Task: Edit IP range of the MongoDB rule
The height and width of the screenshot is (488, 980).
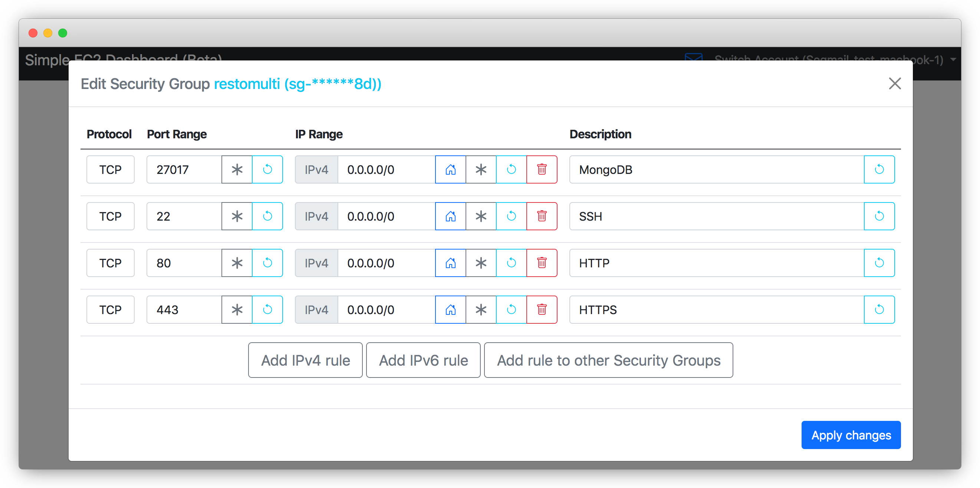Action: (x=387, y=169)
